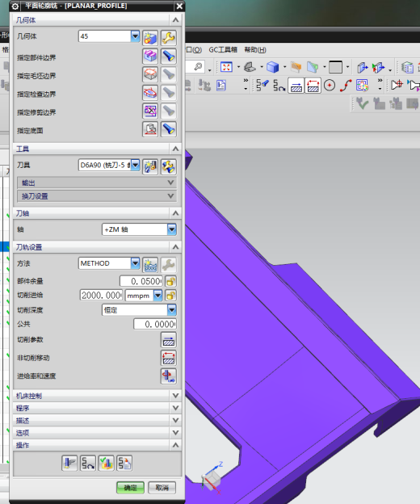Click the select part boundaries icon (指定部件边界)
420x504 pixels.
click(150, 57)
